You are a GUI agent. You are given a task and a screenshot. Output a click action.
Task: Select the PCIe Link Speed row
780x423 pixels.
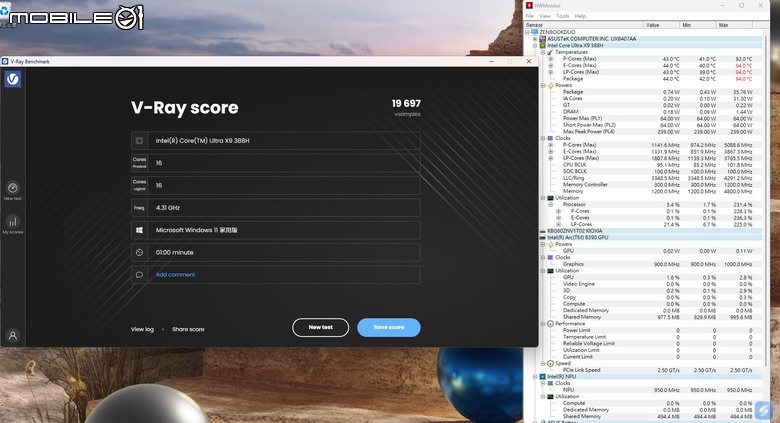click(648, 370)
